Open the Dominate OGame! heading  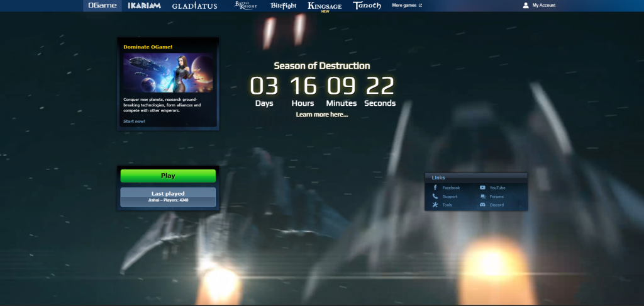click(148, 47)
